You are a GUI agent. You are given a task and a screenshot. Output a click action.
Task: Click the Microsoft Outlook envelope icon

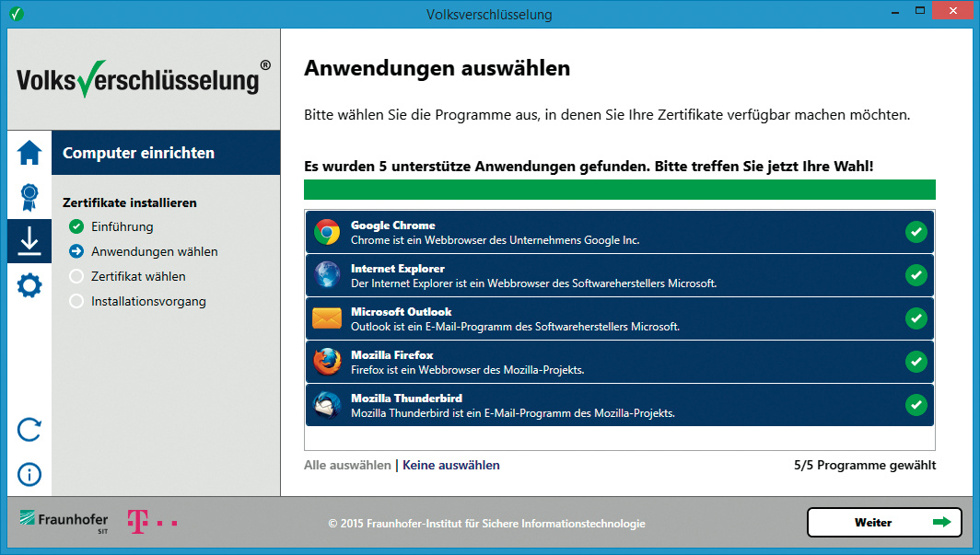click(x=327, y=318)
